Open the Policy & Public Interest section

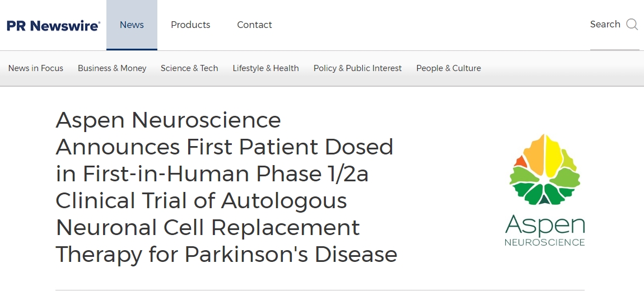(x=357, y=68)
